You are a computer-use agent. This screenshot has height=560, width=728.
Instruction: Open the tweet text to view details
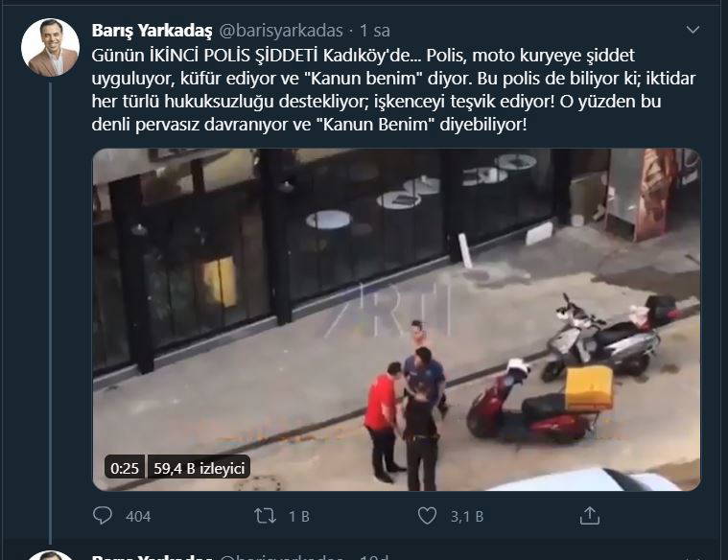tap(393, 89)
